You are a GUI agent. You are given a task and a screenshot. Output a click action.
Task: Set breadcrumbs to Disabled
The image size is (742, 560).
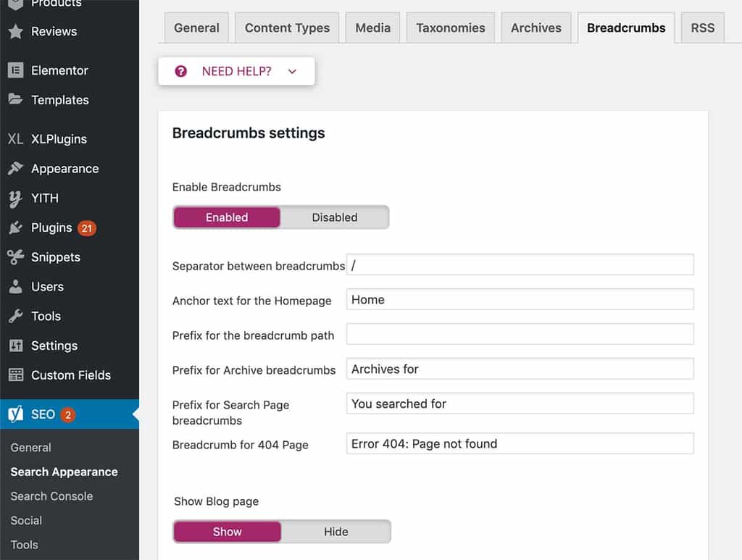[x=335, y=217]
